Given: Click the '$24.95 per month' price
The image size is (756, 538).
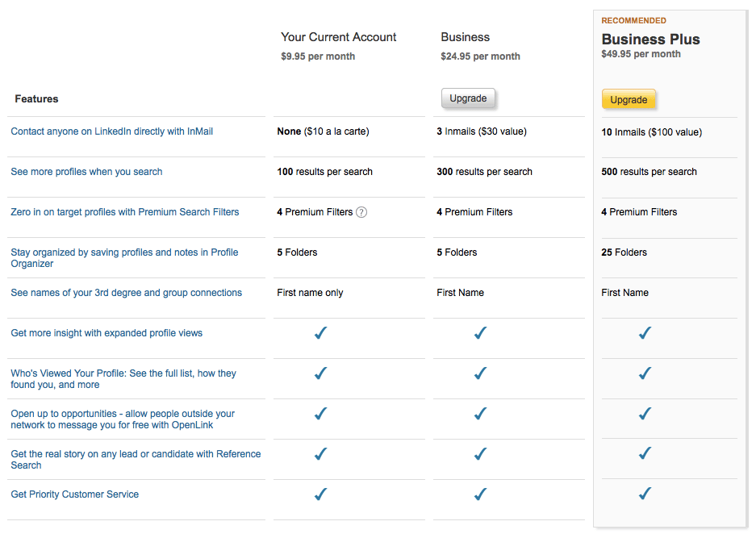Looking at the screenshot, I should point(480,56).
